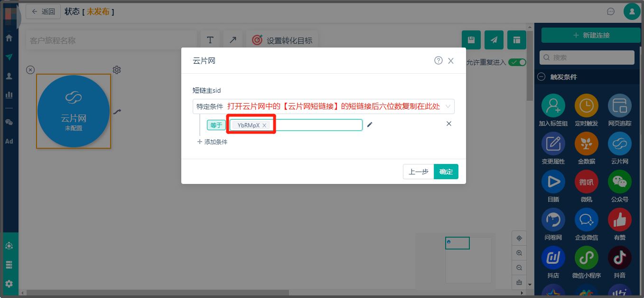Open the bar chart analytics sidebar icon
The width and height of the screenshot is (644, 298).
tap(9, 95)
